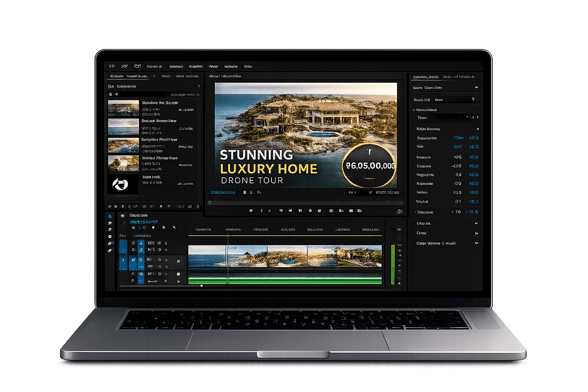This screenshot has height=392, width=588.
Task: Click the blue timecode in the timeline header
Action: 144,222
